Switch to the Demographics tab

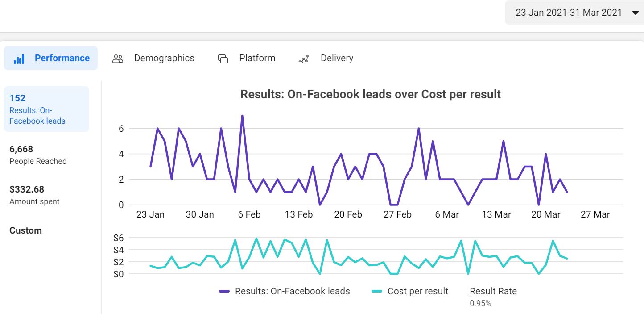pyautogui.click(x=164, y=58)
